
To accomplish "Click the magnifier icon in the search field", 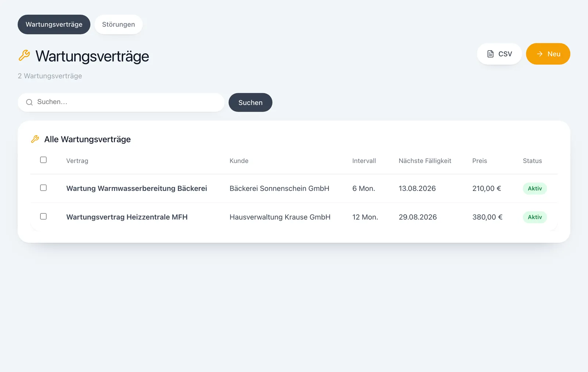I will [29, 102].
